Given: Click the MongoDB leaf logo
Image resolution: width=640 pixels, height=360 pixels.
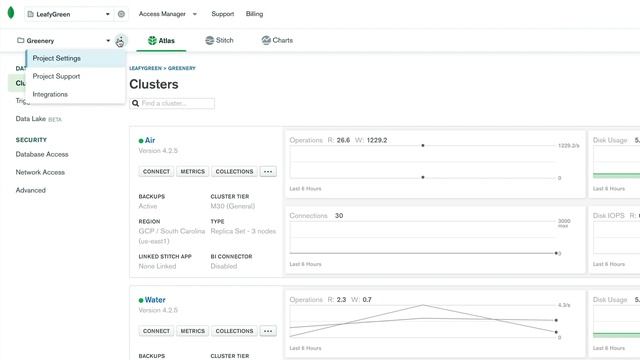Looking at the screenshot, I should click(11, 13).
